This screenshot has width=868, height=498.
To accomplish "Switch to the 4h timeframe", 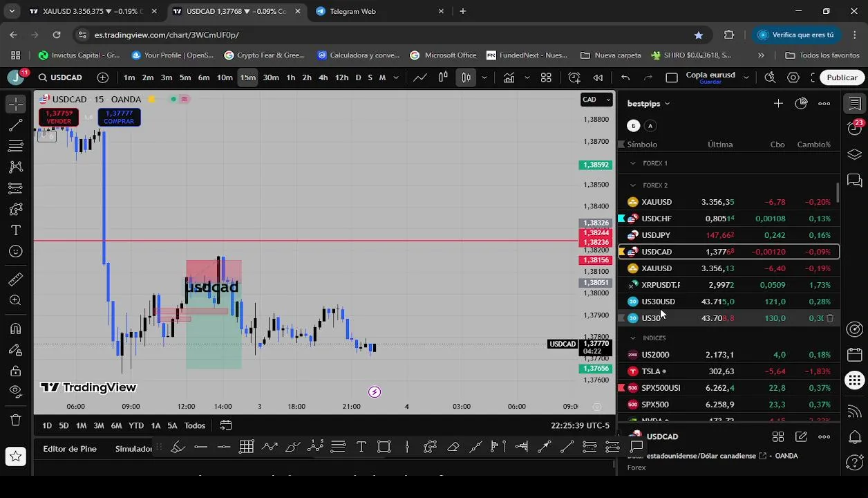I will [323, 77].
